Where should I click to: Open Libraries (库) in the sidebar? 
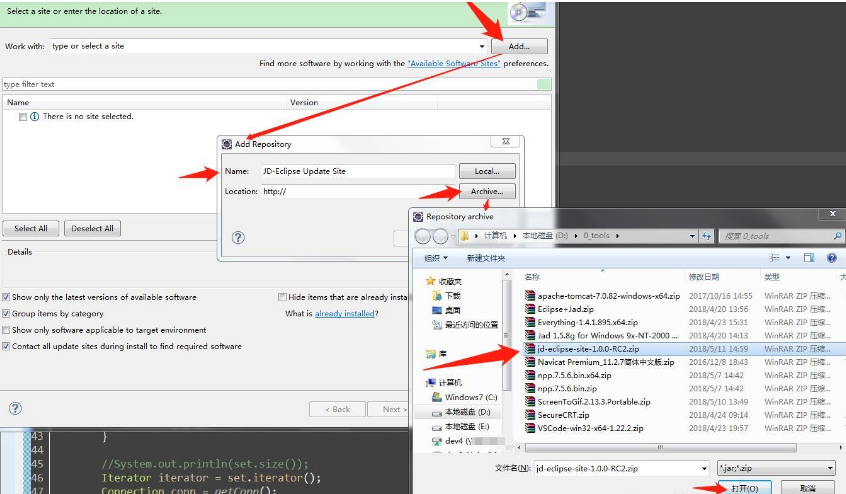[436, 354]
